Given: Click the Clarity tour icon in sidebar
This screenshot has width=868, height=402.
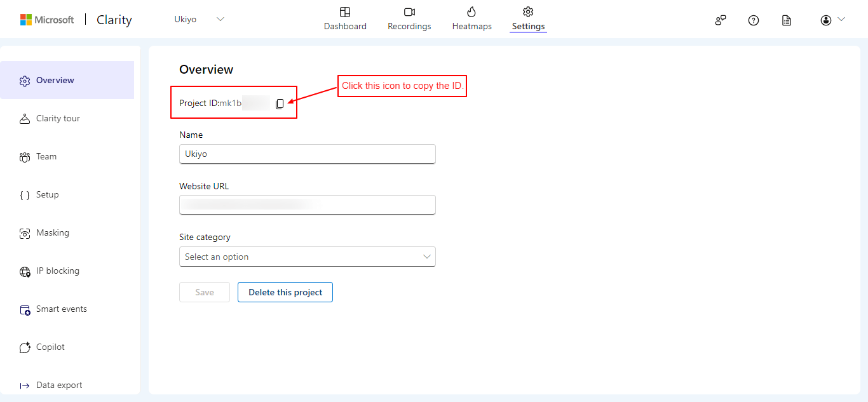Looking at the screenshot, I should click(25, 119).
